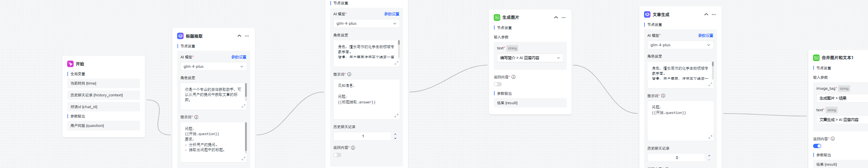Select 对话id {chat_id} variable
This screenshot has height=168, width=868.
tap(104, 107)
